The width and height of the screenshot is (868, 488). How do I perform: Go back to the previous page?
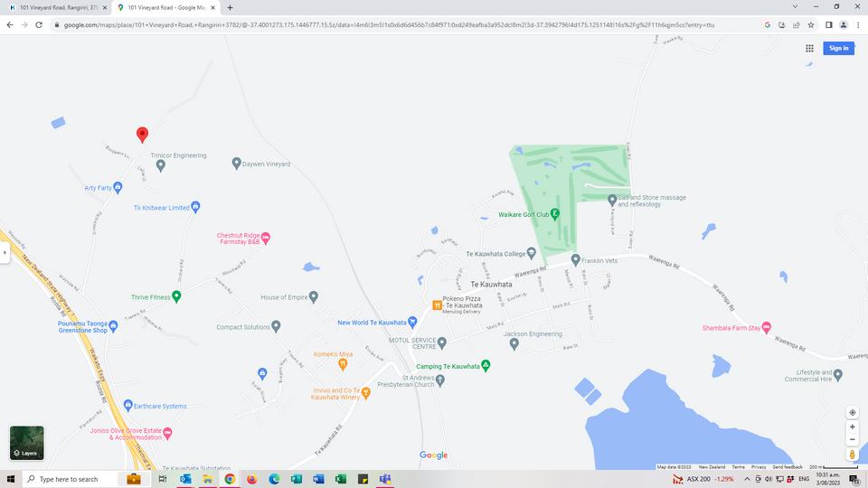[10, 25]
